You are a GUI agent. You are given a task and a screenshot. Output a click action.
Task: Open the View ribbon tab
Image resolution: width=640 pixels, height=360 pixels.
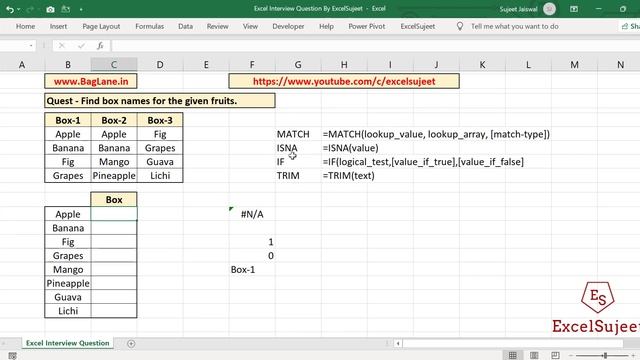pyautogui.click(x=250, y=26)
